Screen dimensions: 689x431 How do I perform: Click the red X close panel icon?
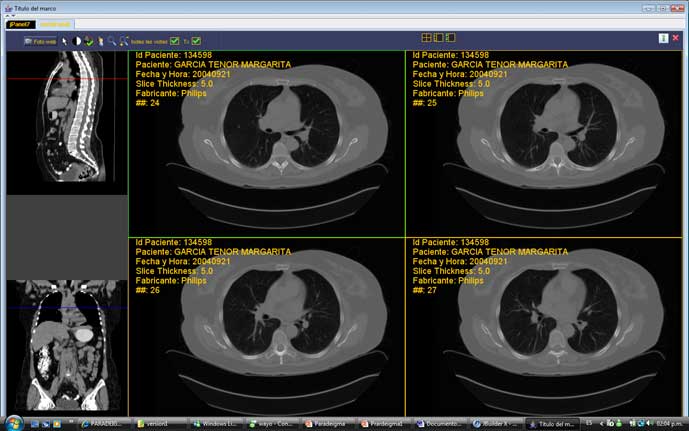(677, 38)
